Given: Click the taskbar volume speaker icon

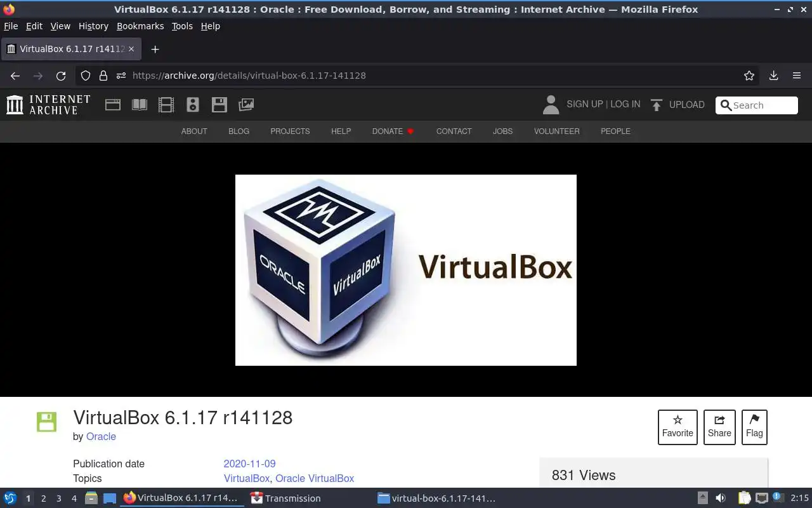Looking at the screenshot, I should pos(721,498).
